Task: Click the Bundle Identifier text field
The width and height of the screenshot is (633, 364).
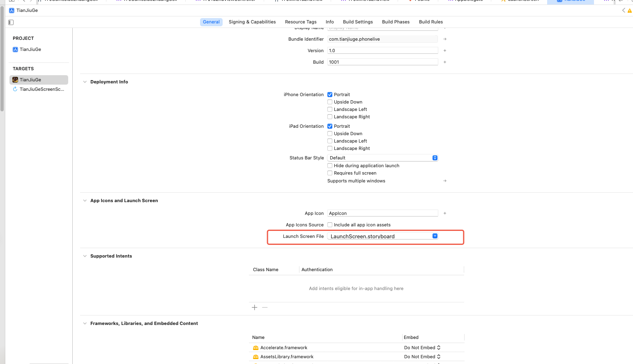Action: point(382,39)
